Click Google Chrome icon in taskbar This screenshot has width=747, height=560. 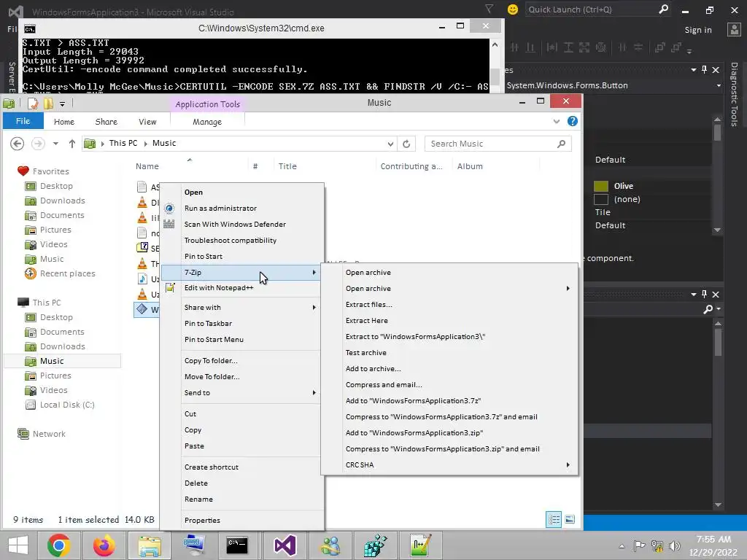coord(58,545)
